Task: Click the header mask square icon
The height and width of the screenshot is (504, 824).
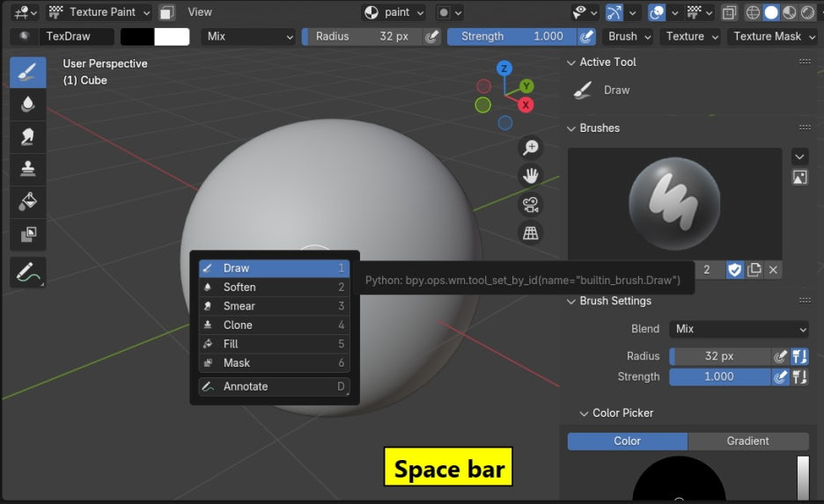Action: [166, 12]
